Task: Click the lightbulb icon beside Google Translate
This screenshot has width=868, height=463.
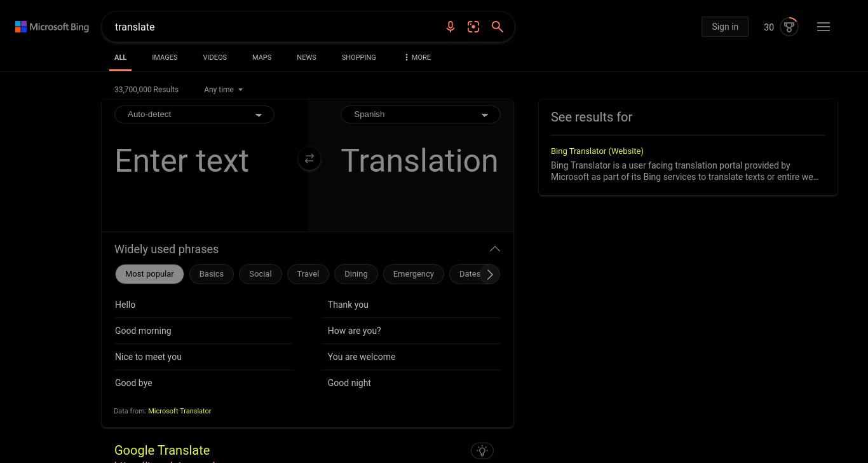Action: (482, 451)
